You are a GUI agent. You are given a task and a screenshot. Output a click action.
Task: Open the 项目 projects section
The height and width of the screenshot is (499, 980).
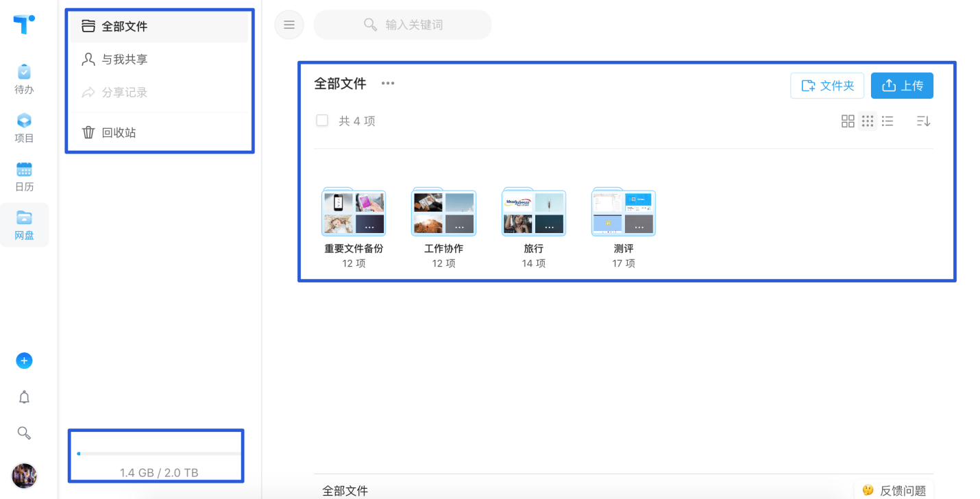(24, 128)
